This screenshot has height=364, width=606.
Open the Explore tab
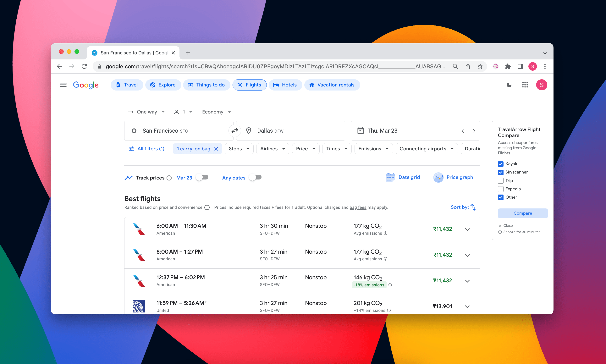pos(163,85)
